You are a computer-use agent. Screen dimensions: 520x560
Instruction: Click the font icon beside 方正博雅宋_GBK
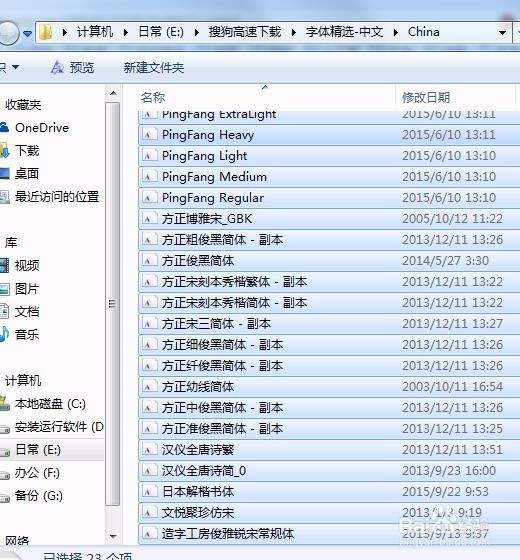[150, 219]
